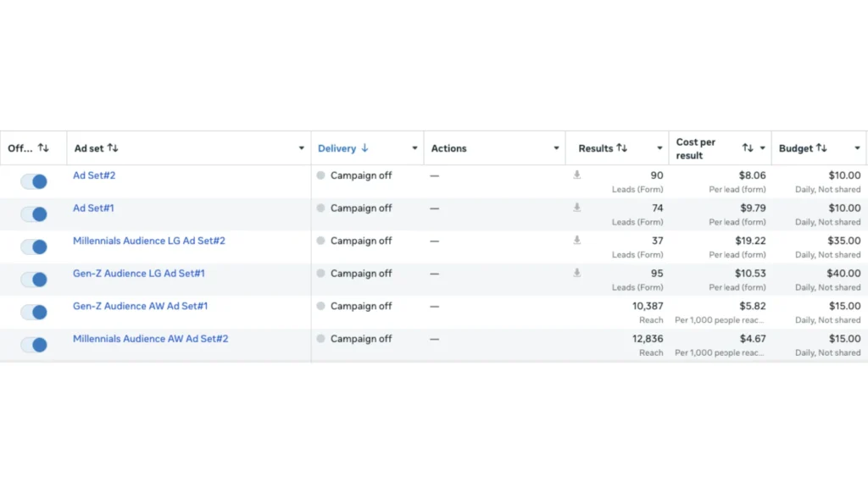Sort by Results column arrows
The image size is (868, 488).
pos(621,147)
